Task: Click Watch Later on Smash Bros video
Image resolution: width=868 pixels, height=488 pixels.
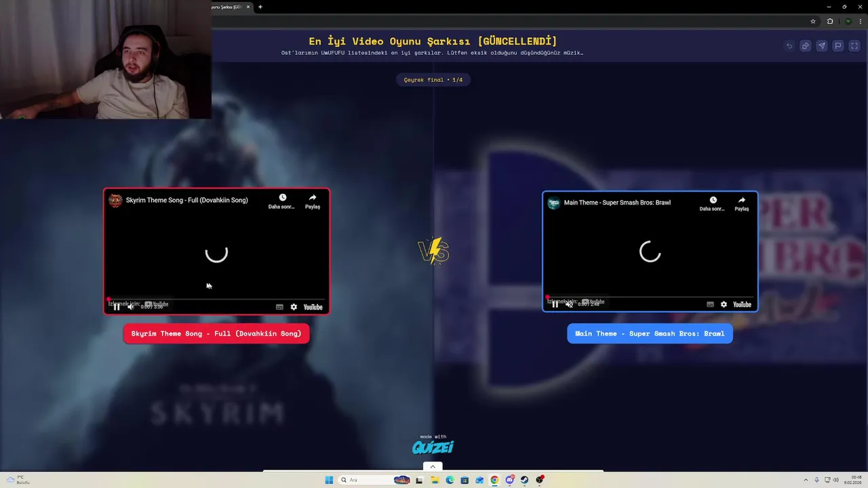Action: pos(713,204)
